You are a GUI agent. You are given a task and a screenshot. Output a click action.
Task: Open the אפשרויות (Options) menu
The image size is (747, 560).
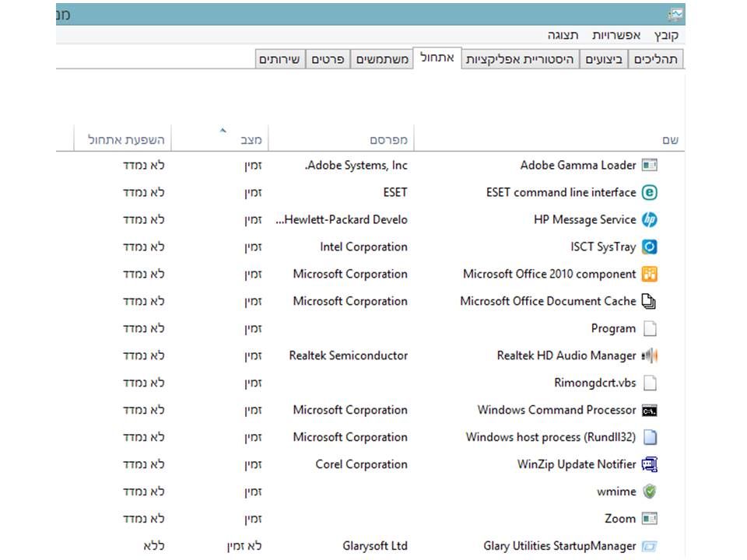coord(616,35)
